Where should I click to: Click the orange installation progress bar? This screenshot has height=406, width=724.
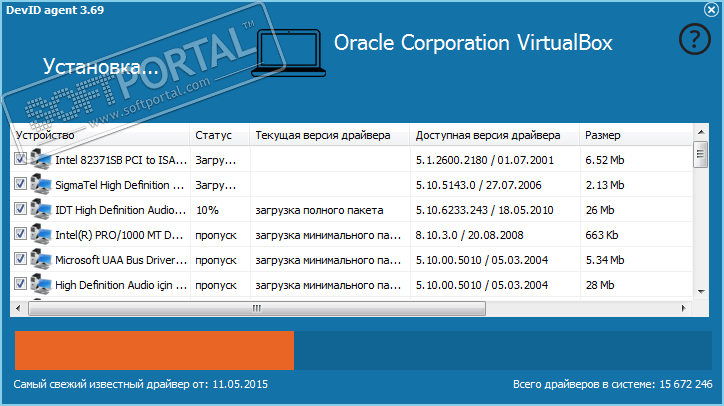154,350
